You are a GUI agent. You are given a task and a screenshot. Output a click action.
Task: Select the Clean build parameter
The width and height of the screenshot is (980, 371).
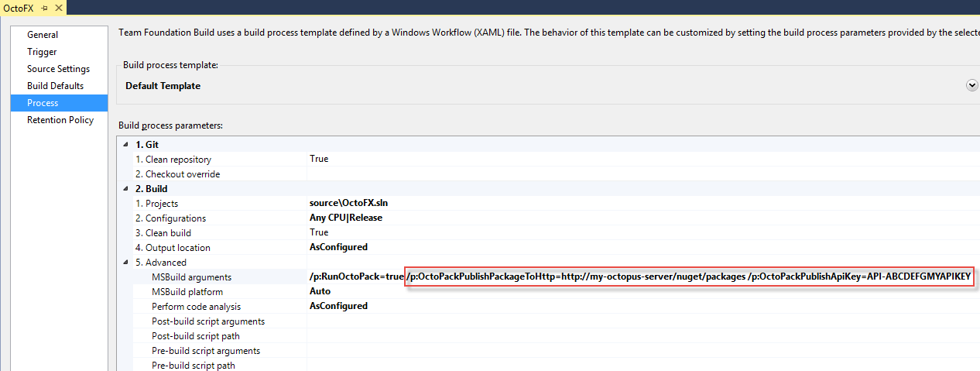(x=163, y=233)
